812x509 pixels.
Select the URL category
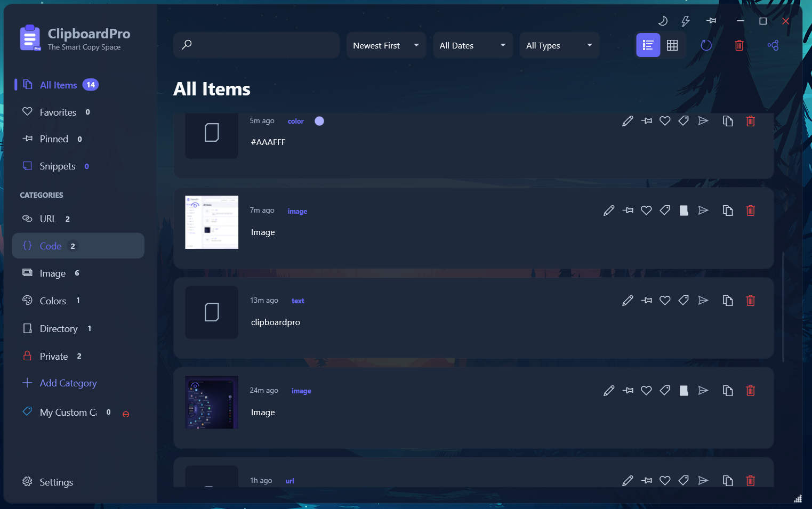pyautogui.click(x=78, y=219)
